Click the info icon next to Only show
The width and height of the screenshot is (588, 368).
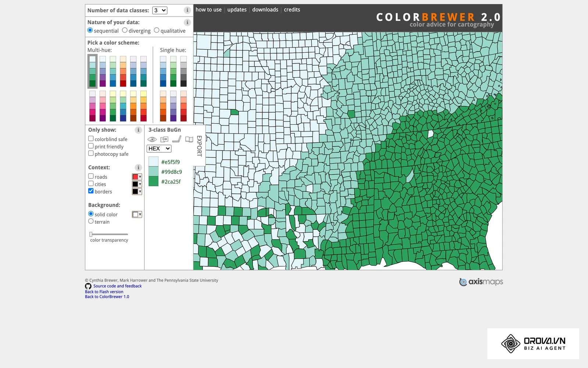tap(138, 130)
